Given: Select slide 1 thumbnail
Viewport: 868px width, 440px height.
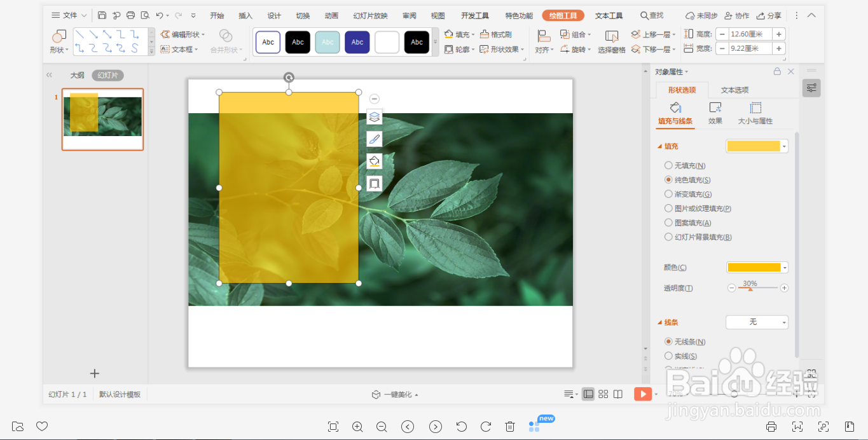Looking at the screenshot, I should point(102,120).
